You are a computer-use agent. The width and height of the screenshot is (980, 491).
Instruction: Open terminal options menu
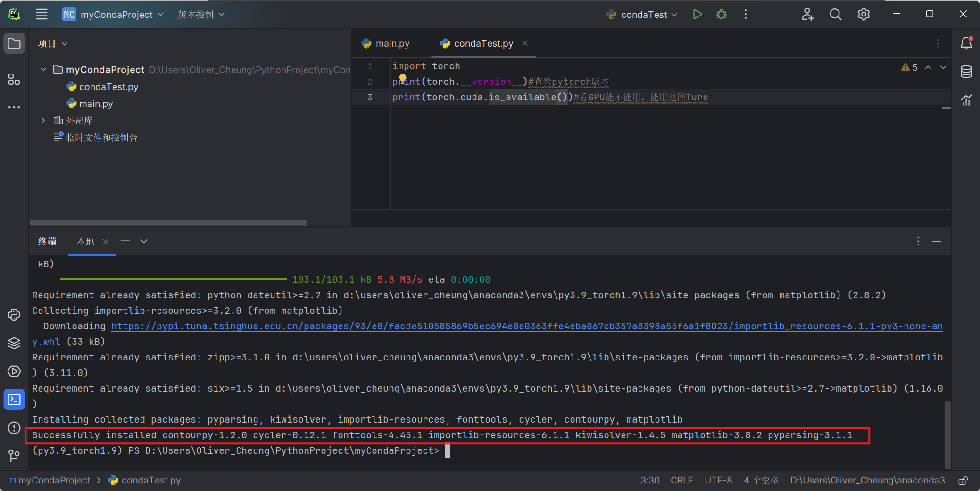tap(918, 241)
